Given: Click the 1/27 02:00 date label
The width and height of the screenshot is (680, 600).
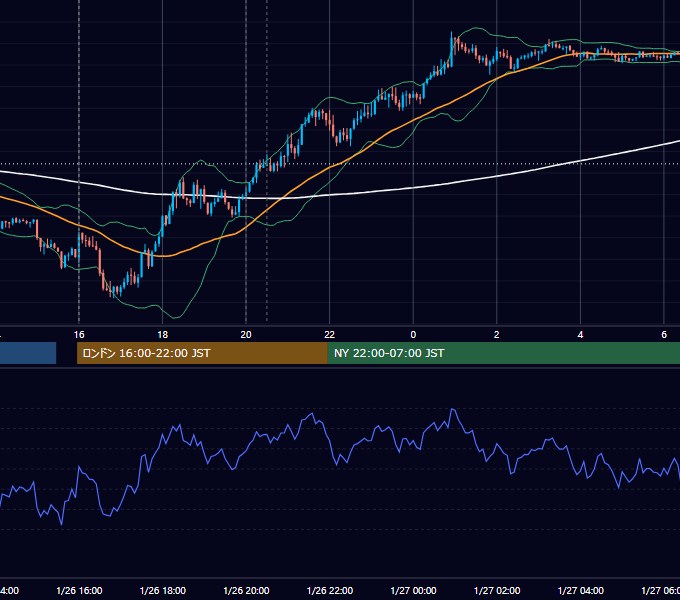Looking at the screenshot, I should (x=497, y=591).
